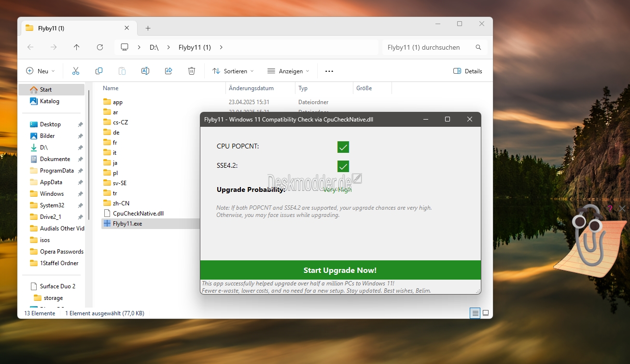Click the search magnifier icon in Explorer
Viewport: 630px width, 364px height.
pyautogui.click(x=478, y=47)
